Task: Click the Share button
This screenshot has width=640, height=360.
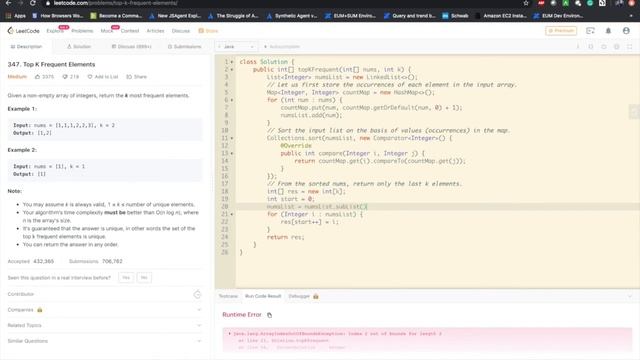Action: click(136, 77)
